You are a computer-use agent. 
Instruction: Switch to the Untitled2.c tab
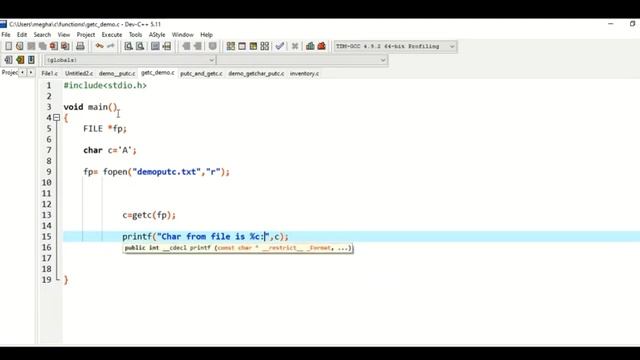(79, 73)
